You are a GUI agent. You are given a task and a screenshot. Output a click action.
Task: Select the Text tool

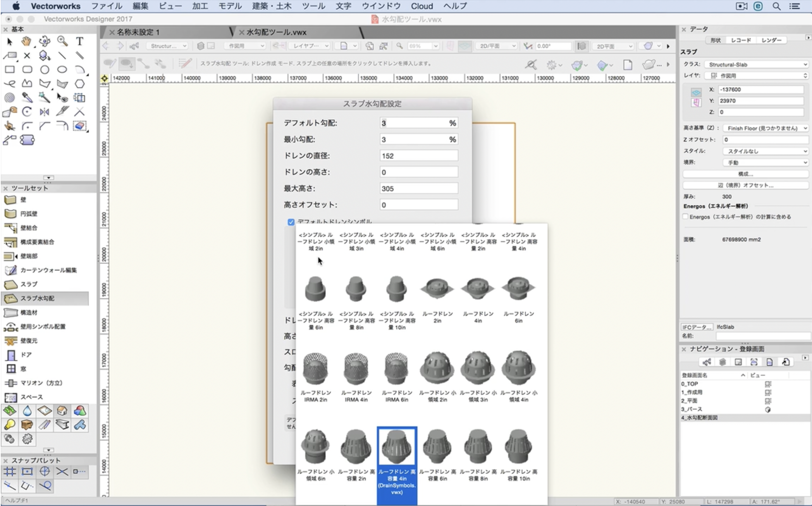pos(79,41)
